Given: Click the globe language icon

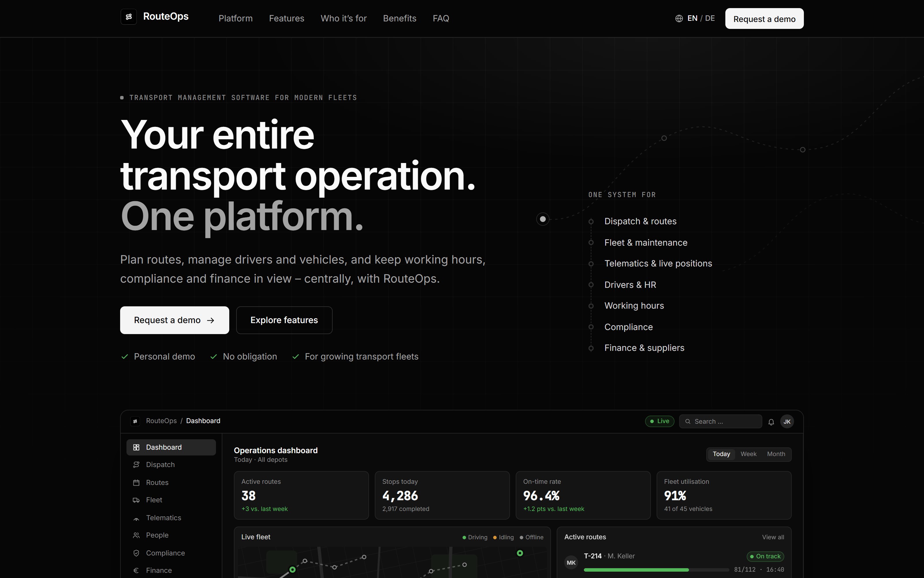Looking at the screenshot, I should point(679,18).
